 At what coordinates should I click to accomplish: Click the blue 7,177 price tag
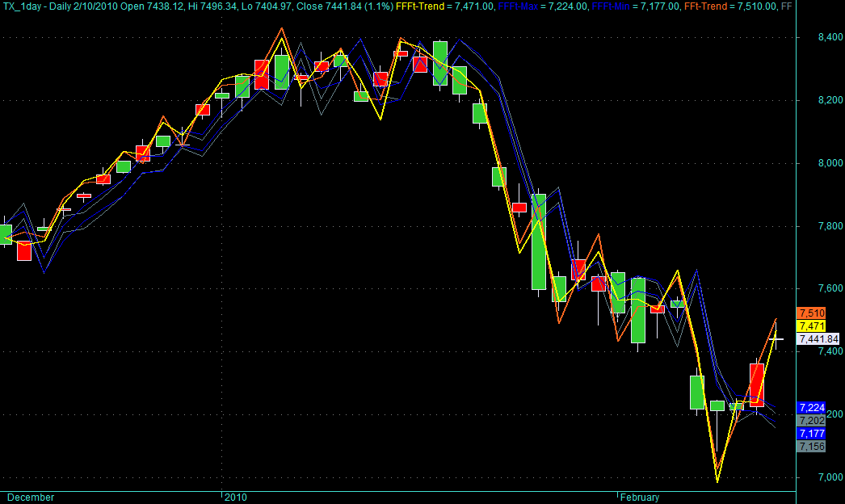811,434
